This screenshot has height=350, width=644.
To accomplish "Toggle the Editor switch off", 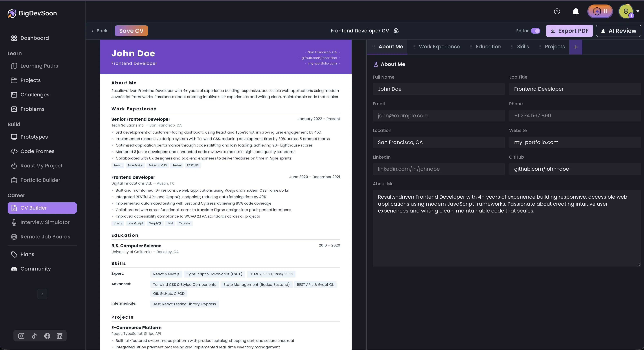I will tap(535, 31).
